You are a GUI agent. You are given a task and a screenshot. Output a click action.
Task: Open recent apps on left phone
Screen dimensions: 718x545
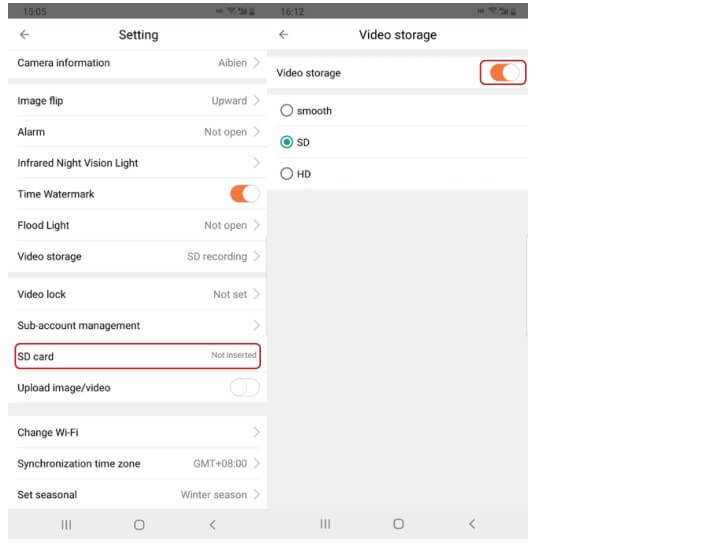click(66, 524)
